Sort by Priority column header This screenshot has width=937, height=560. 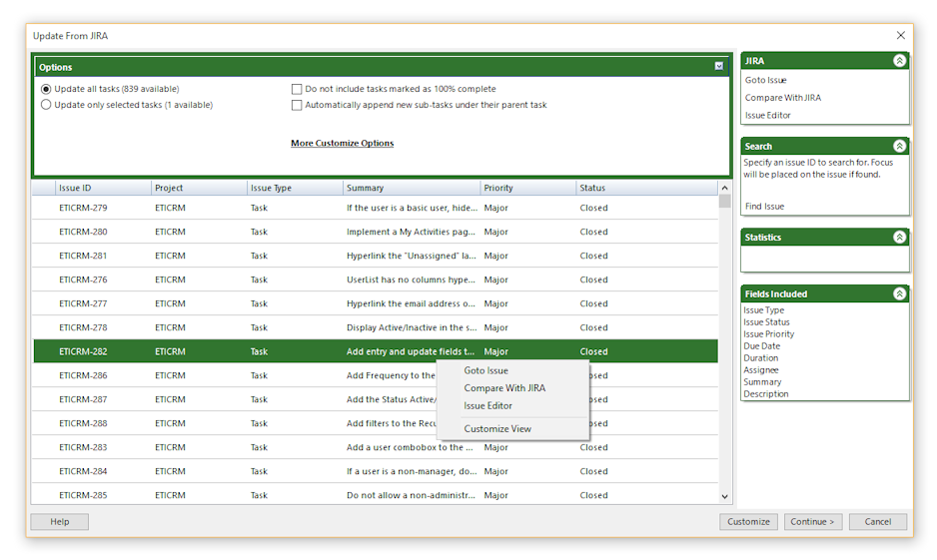[528, 188]
